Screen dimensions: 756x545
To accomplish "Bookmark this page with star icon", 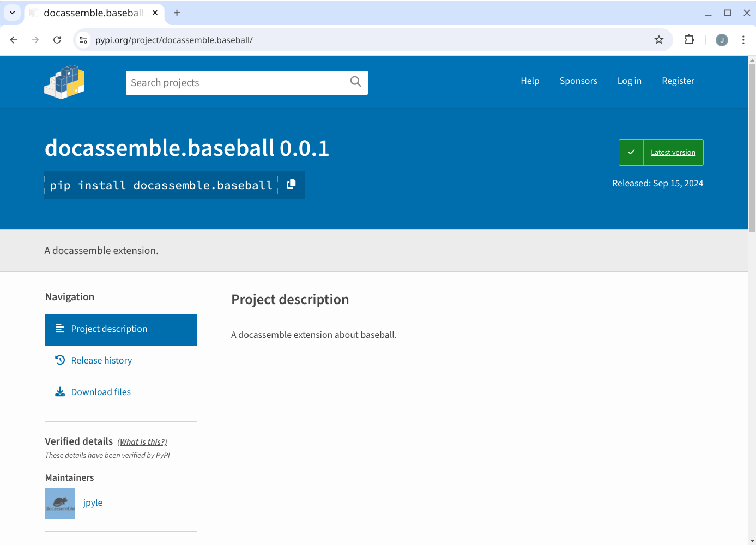I will pyautogui.click(x=659, y=40).
